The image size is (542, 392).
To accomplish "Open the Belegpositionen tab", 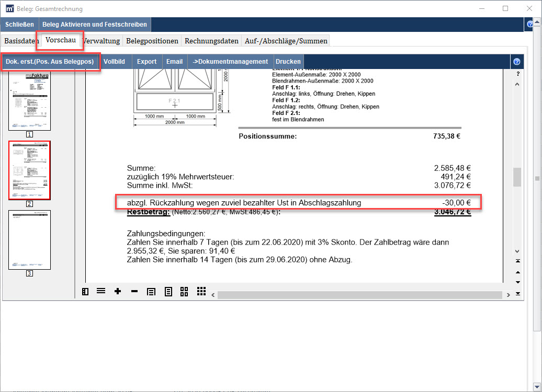I will (x=152, y=41).
